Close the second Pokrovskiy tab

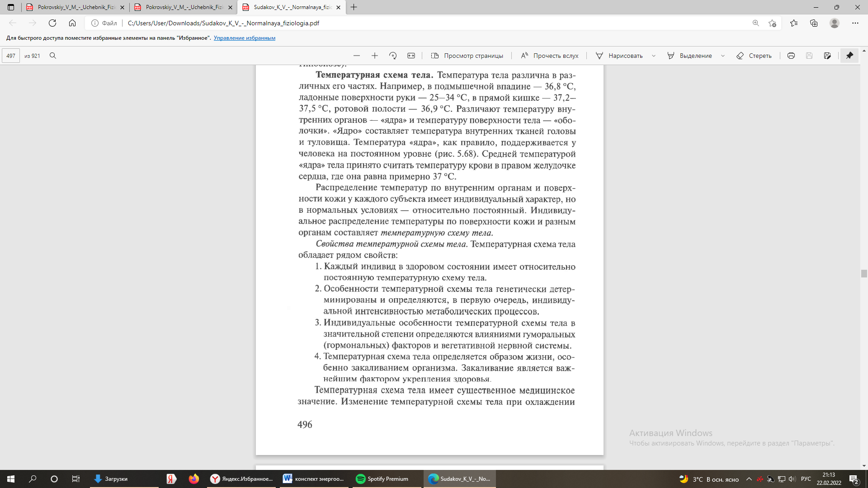[x=230, y=7]
